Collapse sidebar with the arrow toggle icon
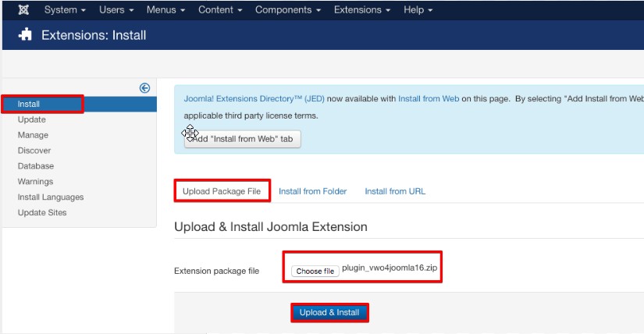 [x=144, y=88]
